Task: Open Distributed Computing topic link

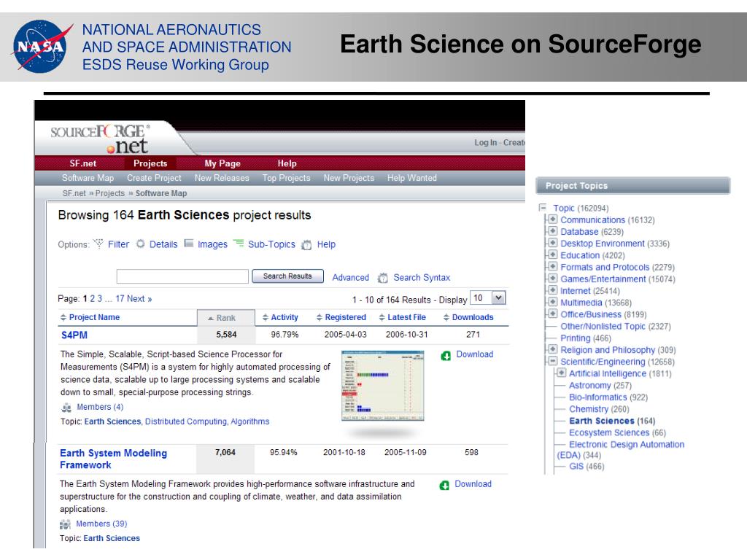Action: [186, 421]
